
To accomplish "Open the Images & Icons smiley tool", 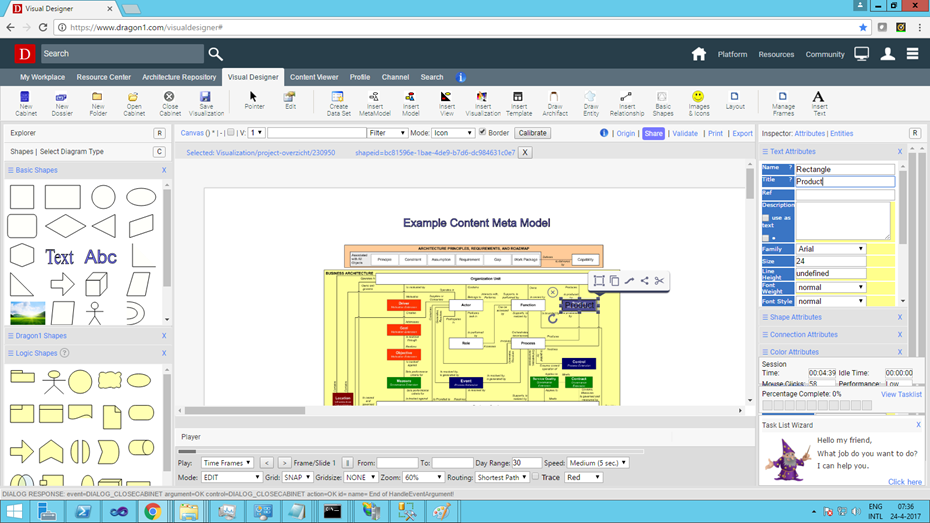I will (698, 101).
